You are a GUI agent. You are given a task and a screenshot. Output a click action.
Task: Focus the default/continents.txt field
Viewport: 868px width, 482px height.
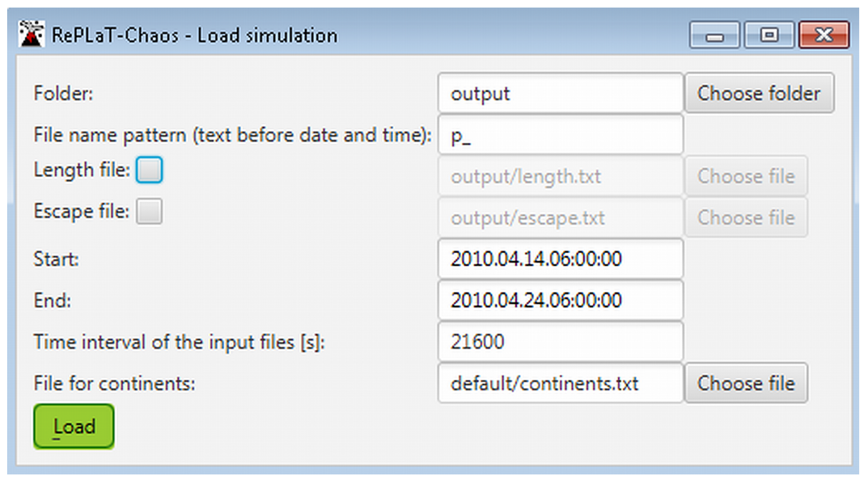(560, 383)
